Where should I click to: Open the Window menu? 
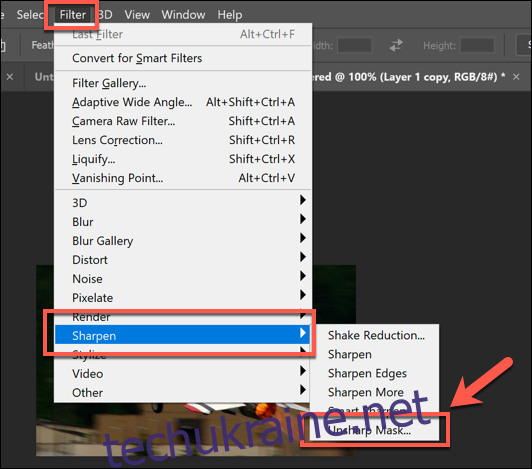[183, 15]
